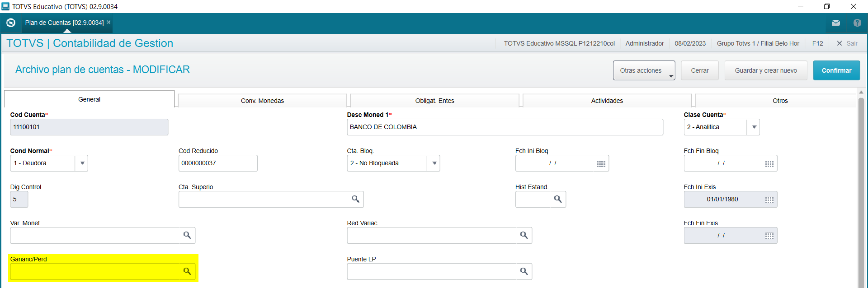
Task: Click the mail envelope icon in header
Action: coord(835,23)
